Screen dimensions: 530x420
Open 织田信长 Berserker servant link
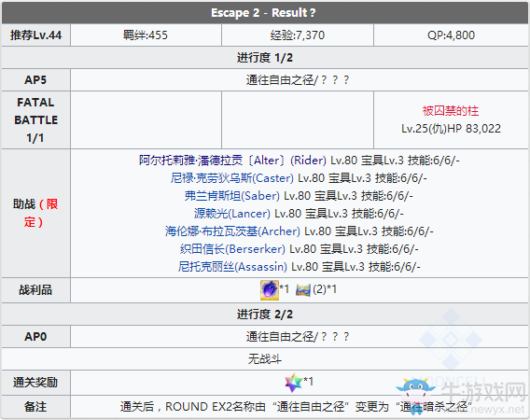point(232,249)
